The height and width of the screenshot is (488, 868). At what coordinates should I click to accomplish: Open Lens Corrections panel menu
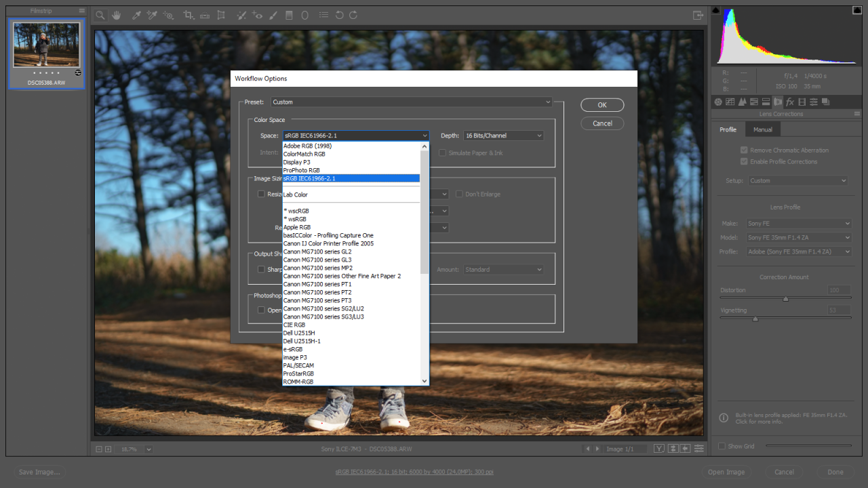pyautogui.click(x=857, y=114)
